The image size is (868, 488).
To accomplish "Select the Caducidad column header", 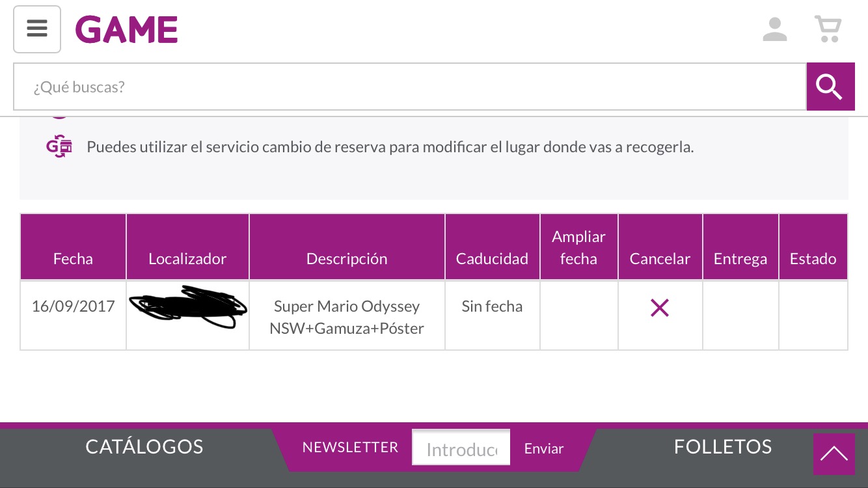I will pos(492,247).
